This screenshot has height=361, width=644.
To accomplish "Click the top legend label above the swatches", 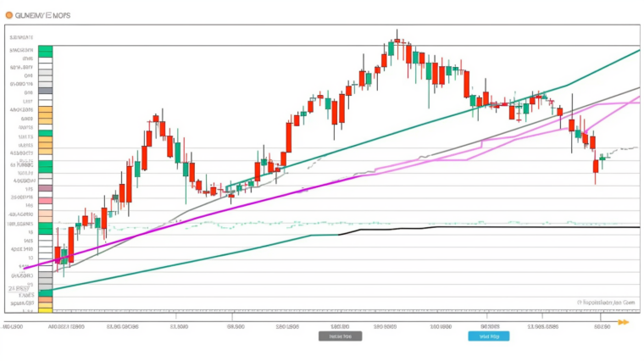I will click(x=21, y=37).
